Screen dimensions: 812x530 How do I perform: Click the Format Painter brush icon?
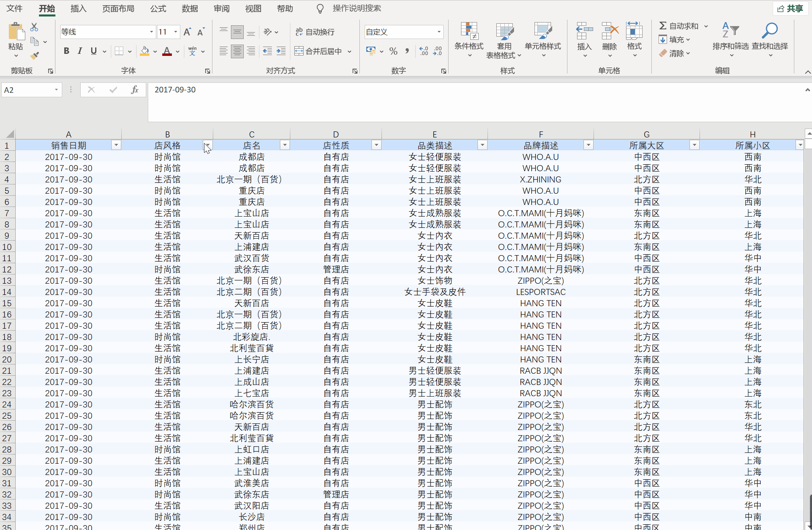(x=35, y=55)
